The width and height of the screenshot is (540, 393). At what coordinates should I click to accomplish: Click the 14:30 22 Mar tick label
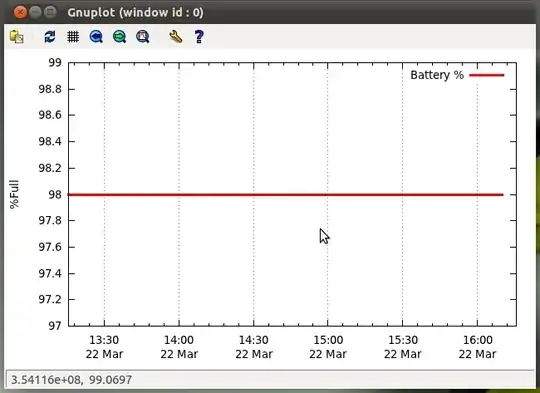click(254, 347)
